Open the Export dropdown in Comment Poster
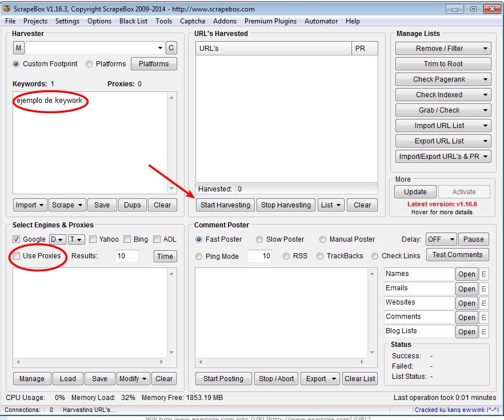This screenshot has height=420, width=504. (321, 378)
